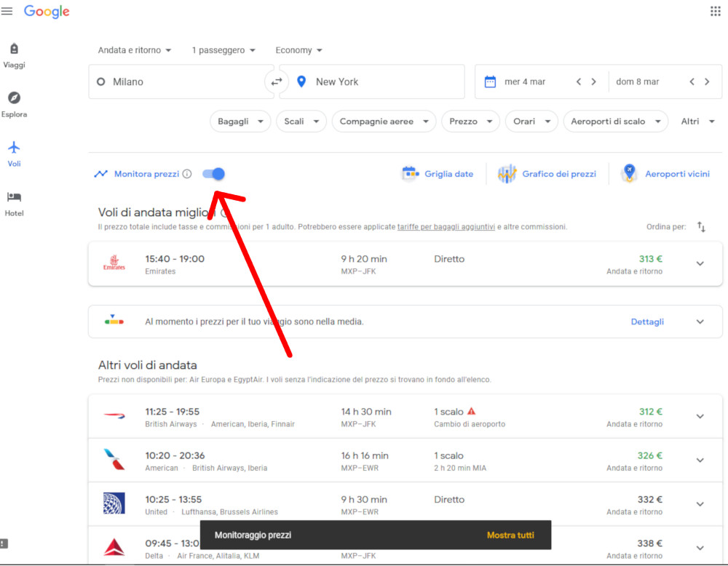This screenshot has height=566, width=728.
Task: Open the Grafico dei prezzi chart
Action: 547,174
